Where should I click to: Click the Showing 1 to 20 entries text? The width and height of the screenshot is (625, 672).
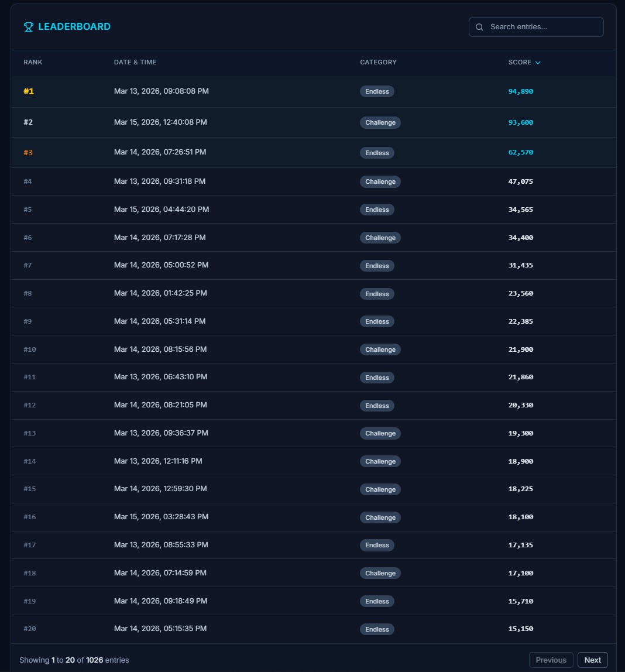tap(74, 660)
